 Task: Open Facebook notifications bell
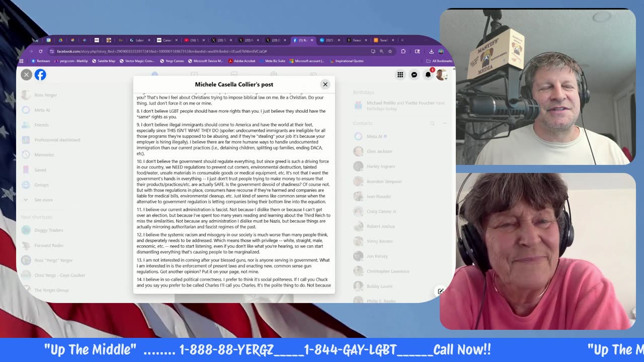(428, 75)
